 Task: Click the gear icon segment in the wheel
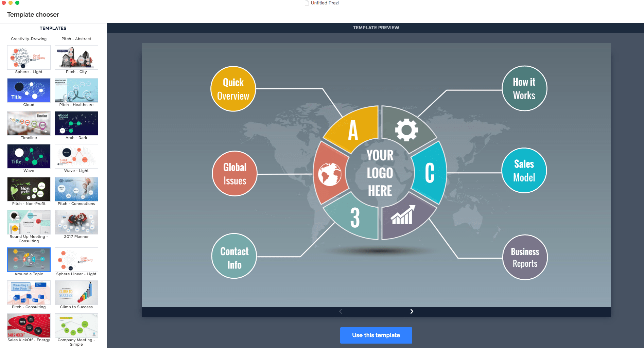point(407,130)
